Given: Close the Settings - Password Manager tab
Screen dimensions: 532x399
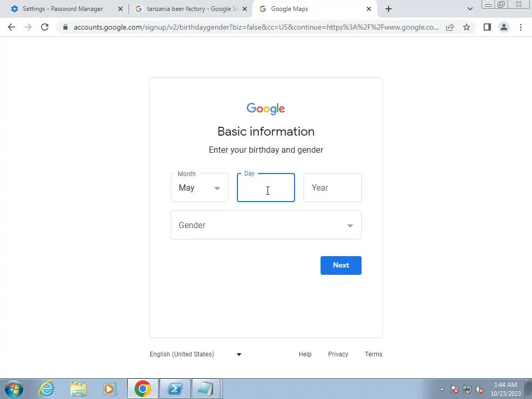Looking at the screenshot, I should click(x=121, y=9).
